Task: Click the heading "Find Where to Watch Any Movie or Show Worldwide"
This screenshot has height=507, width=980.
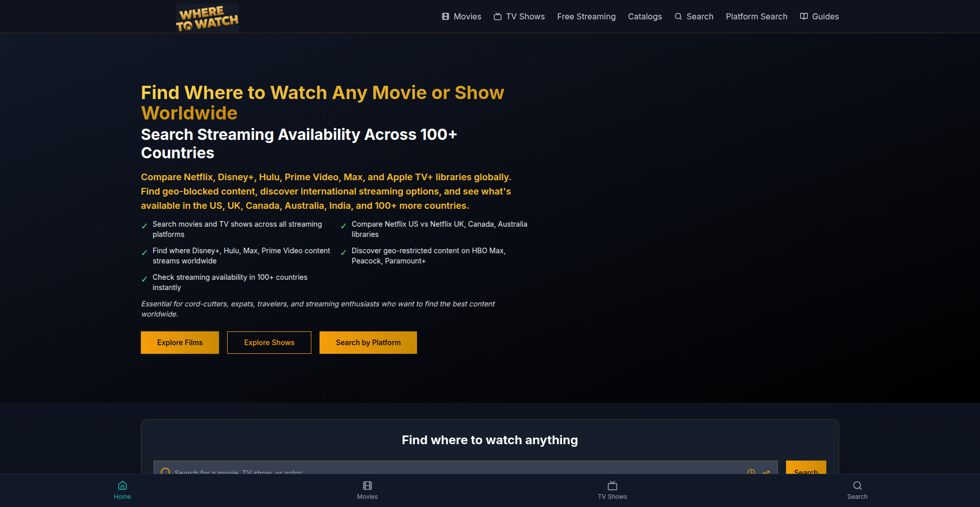Action: [323, 103]
